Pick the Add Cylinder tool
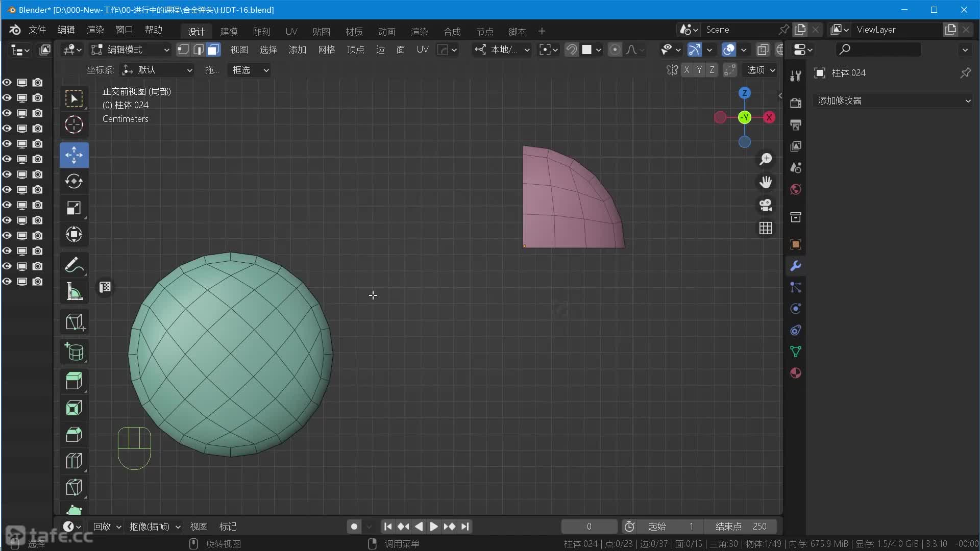 click(74, 352)
